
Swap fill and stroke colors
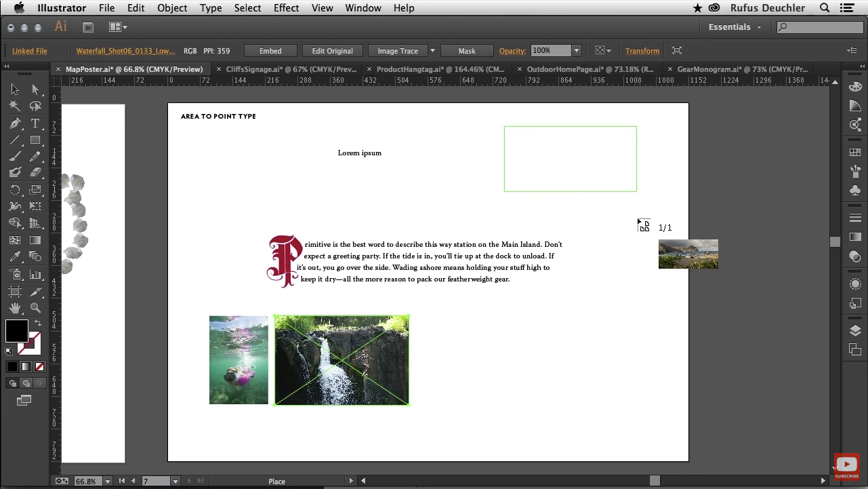(38, 324)
